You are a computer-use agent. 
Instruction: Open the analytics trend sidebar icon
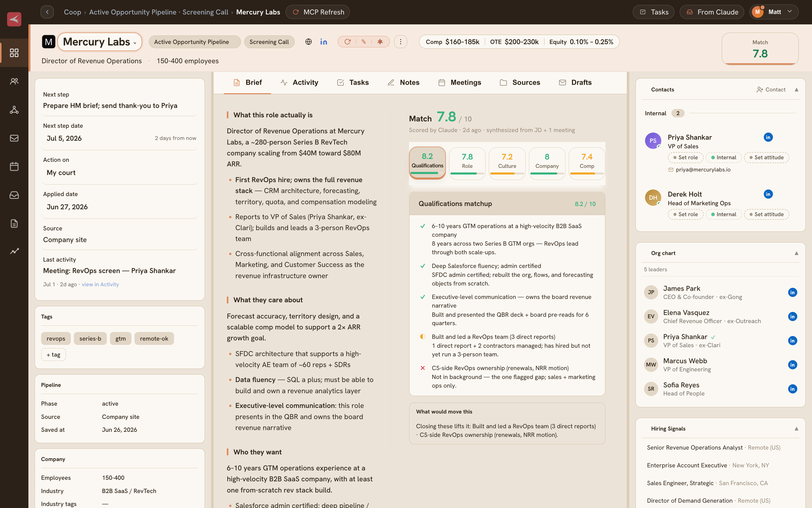14,251
